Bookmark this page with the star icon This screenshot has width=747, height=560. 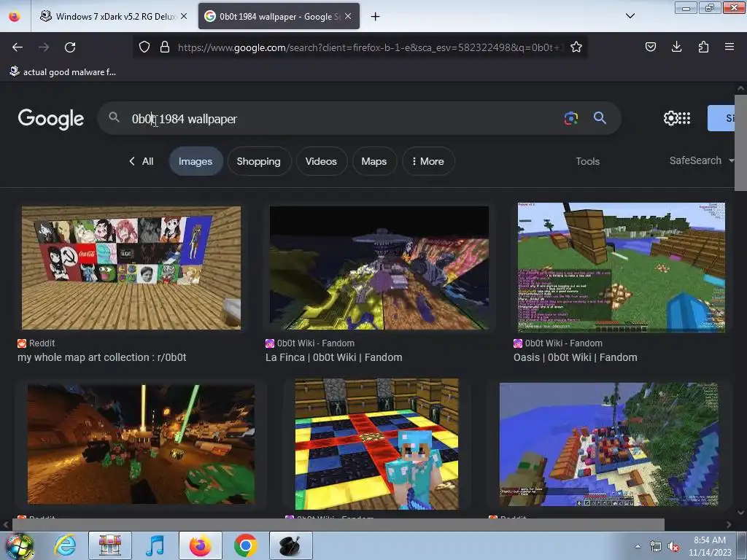[576, 47]
